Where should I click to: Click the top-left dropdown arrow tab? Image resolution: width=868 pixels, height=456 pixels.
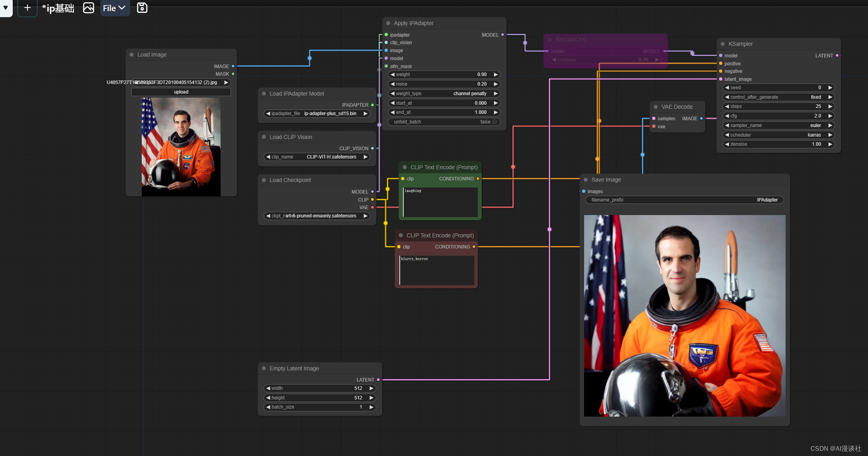(x=6, y=8)
